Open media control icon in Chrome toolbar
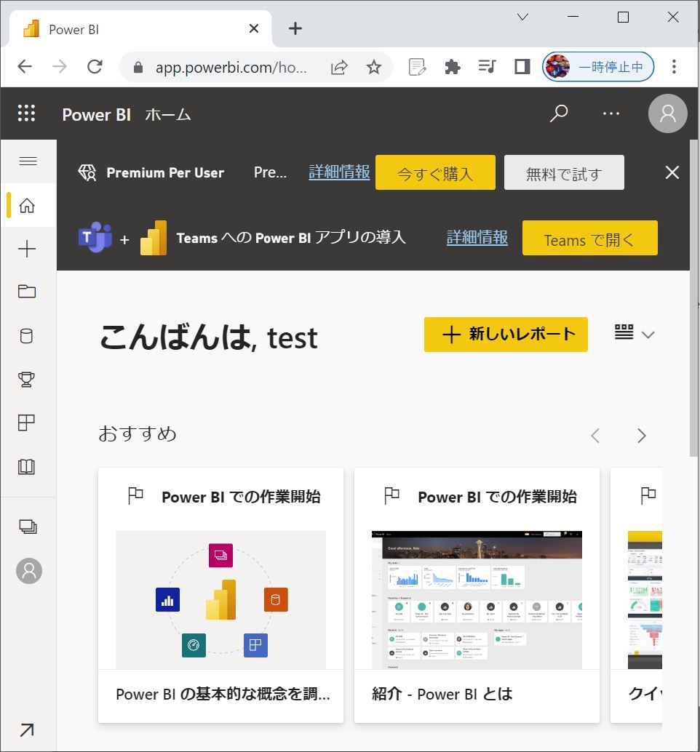The width and height of the screenshot is (700, 752). (488, 67)
